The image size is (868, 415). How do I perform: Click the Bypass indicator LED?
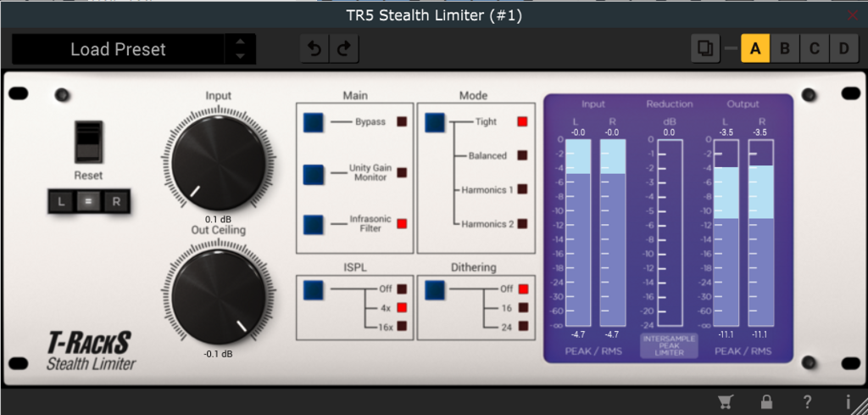[x=402, y=122]
